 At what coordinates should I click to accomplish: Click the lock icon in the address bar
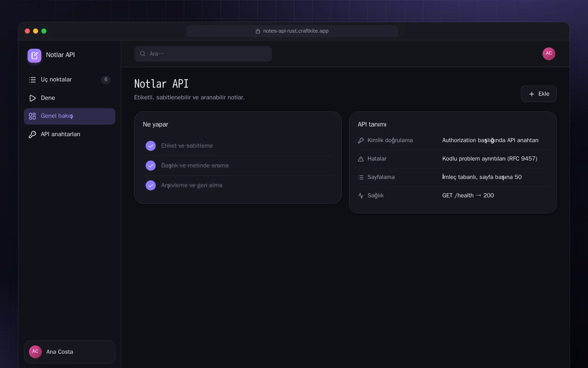coord(258,31)
